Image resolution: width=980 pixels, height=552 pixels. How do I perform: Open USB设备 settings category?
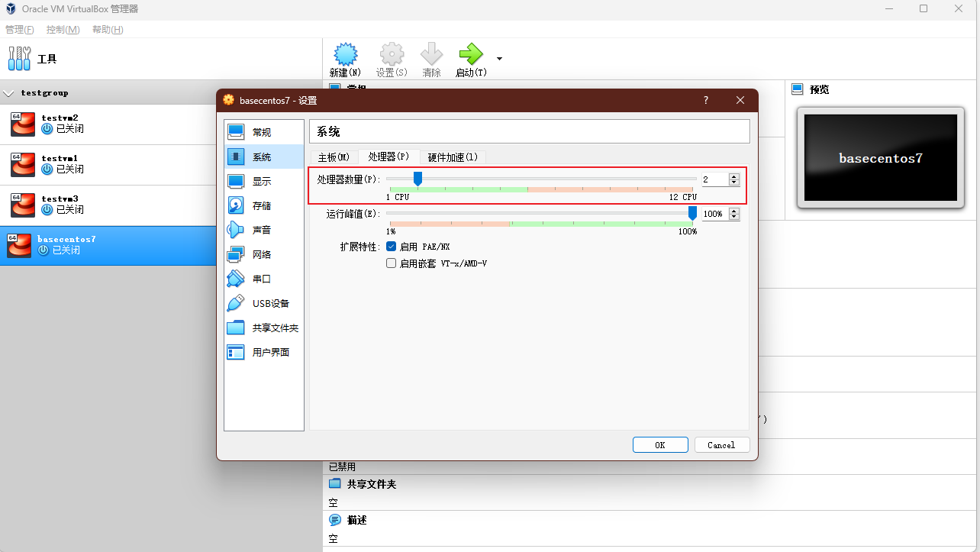coord(263,303)
